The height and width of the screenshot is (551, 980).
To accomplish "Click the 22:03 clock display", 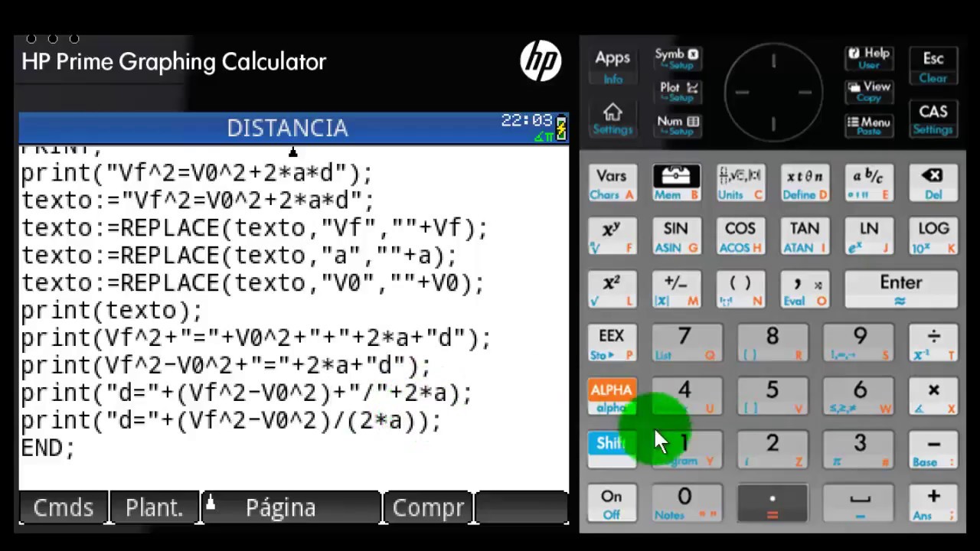I will (527, 120).
